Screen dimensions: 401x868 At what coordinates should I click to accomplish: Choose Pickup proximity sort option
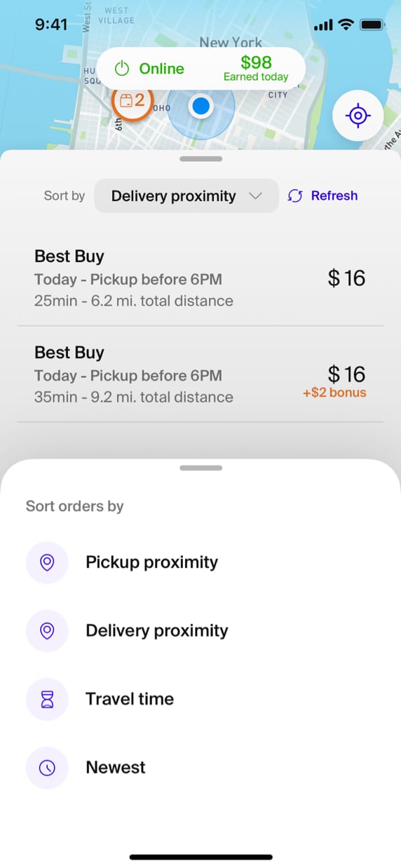(x=151, y=562)
